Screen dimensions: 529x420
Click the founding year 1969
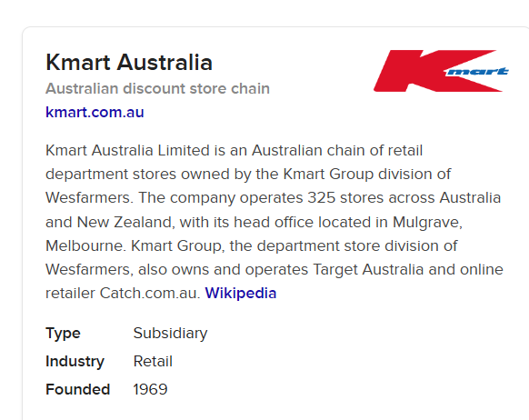point(150,389)
